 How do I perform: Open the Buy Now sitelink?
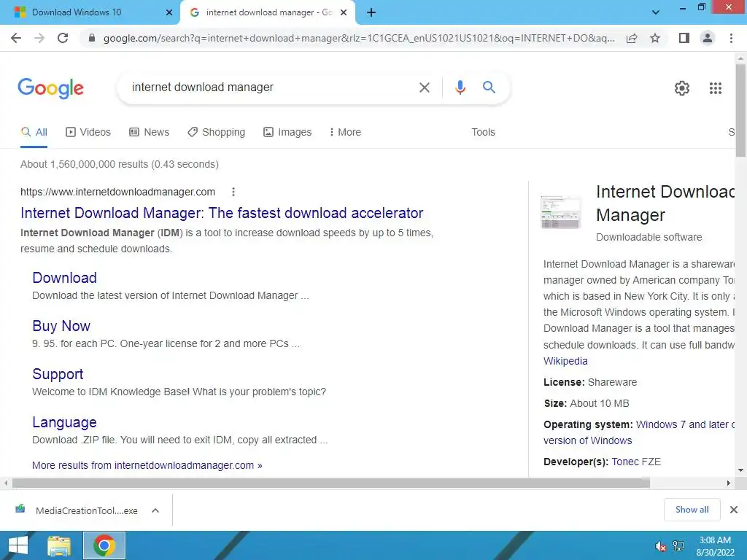(x=61, y=326)
